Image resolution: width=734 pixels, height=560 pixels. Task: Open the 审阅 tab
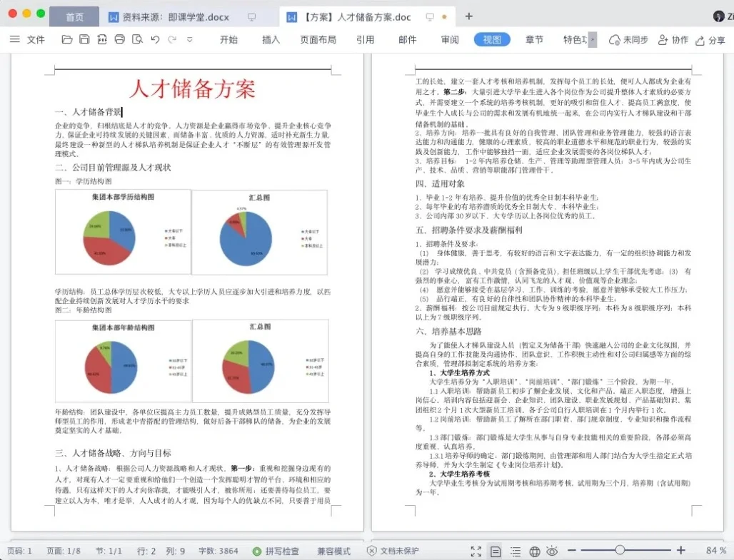450,40
